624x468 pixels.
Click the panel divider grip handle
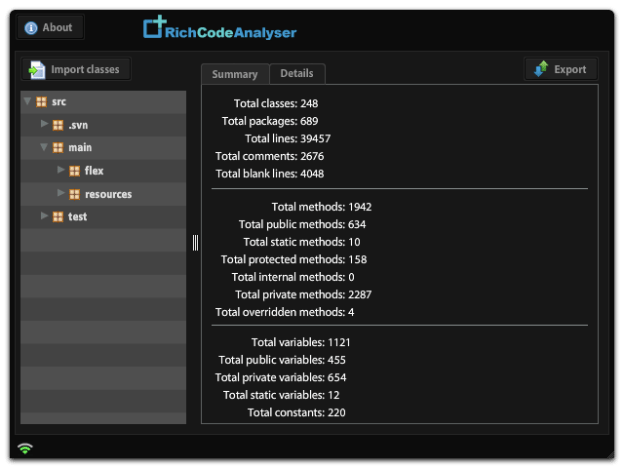[x=195, y=243]
